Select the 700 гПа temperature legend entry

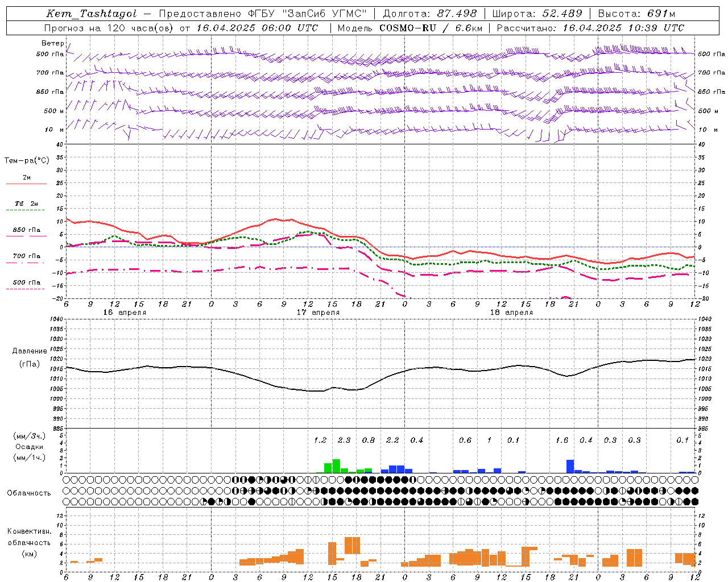click(x=27, y=256)
